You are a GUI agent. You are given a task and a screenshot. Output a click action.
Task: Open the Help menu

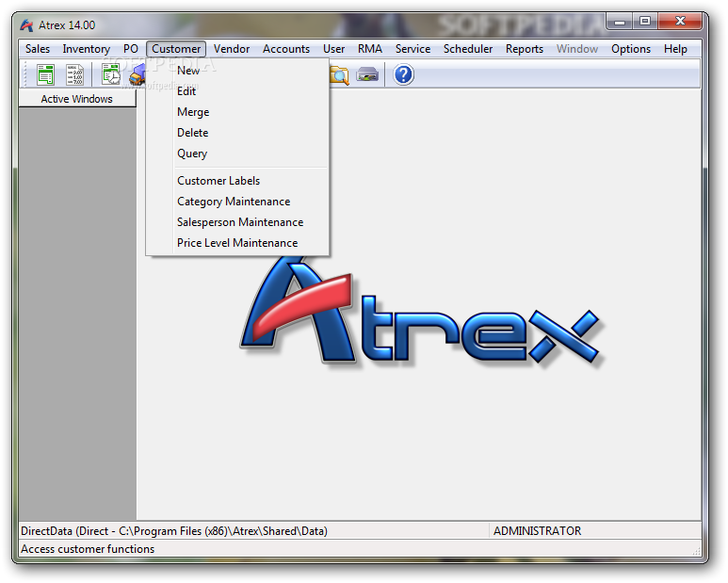[675, 49]
